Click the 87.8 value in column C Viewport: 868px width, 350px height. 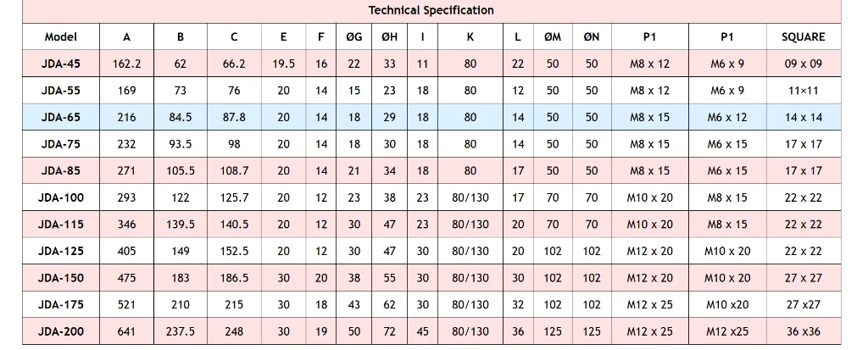tap(234, 118)
